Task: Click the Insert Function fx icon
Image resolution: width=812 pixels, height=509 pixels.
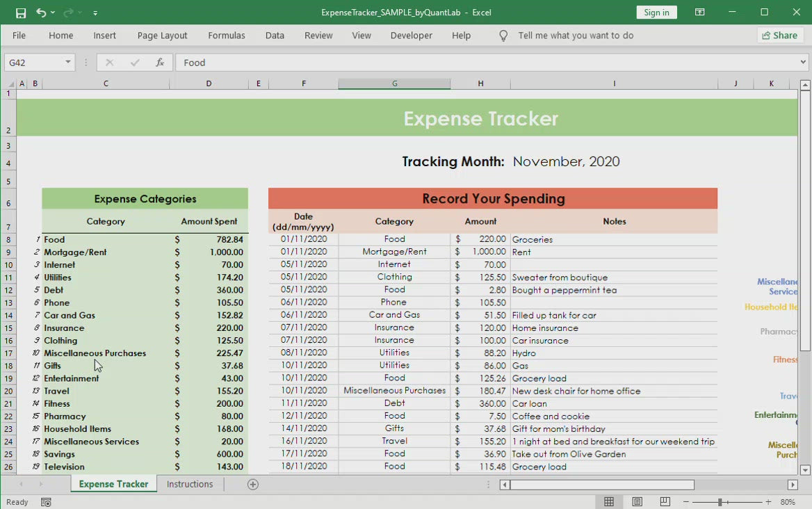Action: click(x=160, y=63)
